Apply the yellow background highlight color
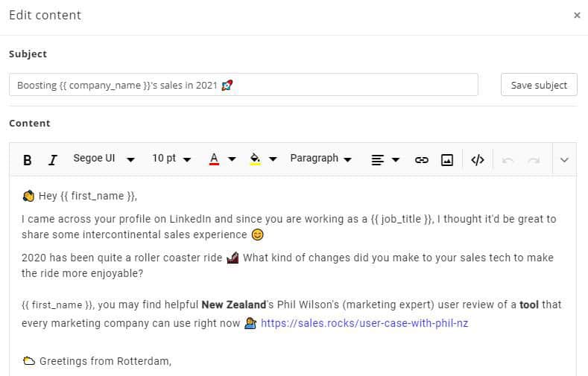Screen dimensions: 588x376 point(255,159)
